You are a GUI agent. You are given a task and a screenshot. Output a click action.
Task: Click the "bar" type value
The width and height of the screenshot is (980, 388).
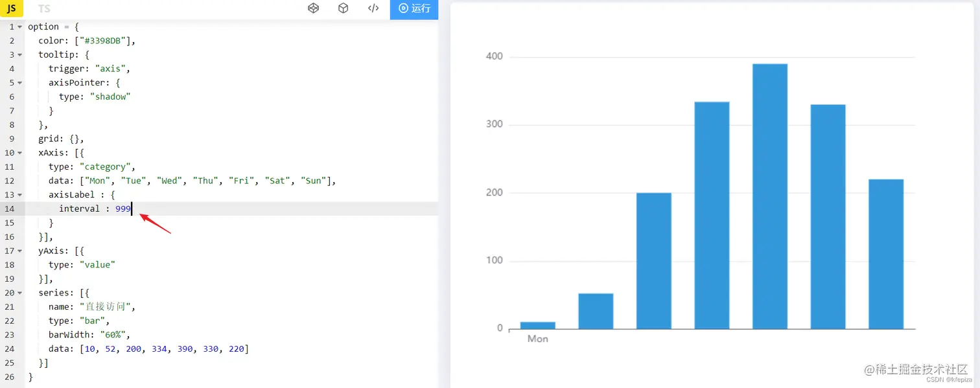(x=93, y=321)
